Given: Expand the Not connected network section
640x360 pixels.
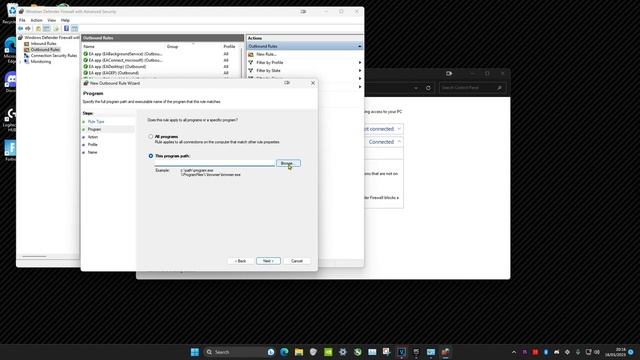Looking at the screenshot, I should 399,129.
